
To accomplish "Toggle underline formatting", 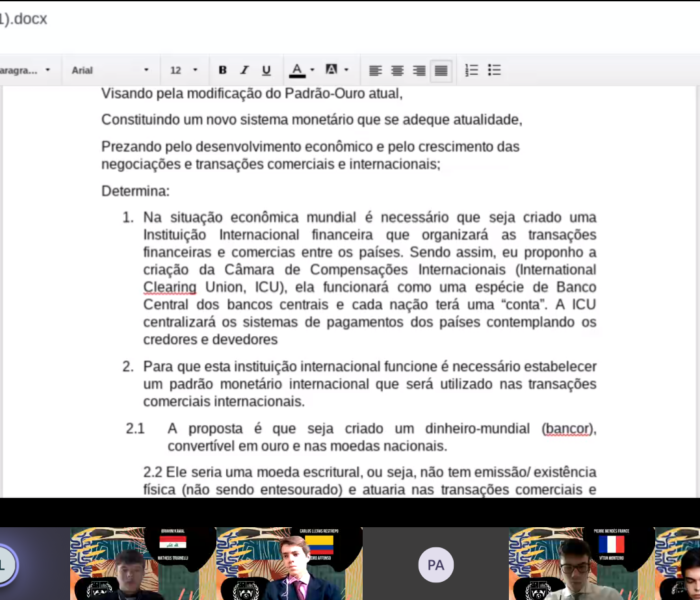I will point(266,70).
